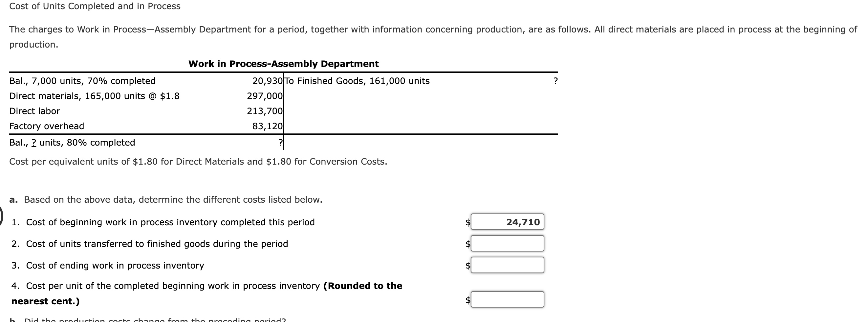
Task: Select the value 20,930 in the ledger
Action: click(x=267, y=80)
